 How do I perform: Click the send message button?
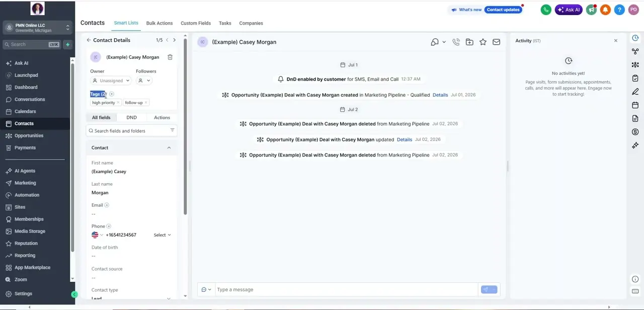pyautogui.click(x=489, y=290)
